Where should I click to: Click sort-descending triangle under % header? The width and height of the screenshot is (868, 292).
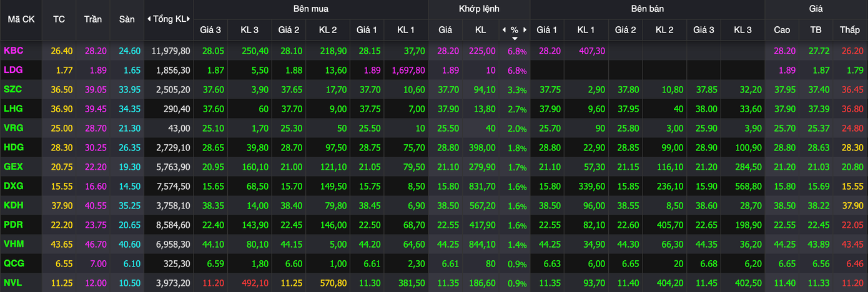point(515,38)
